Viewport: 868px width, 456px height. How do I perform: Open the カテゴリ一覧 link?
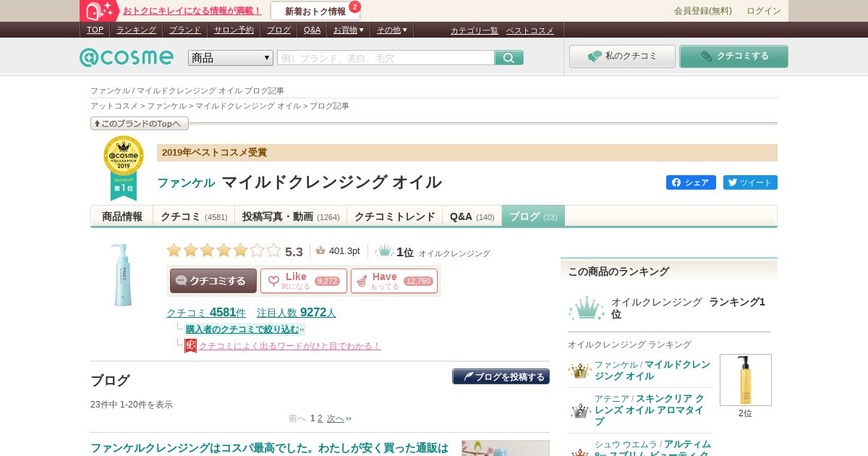click(x=475, y=30)
